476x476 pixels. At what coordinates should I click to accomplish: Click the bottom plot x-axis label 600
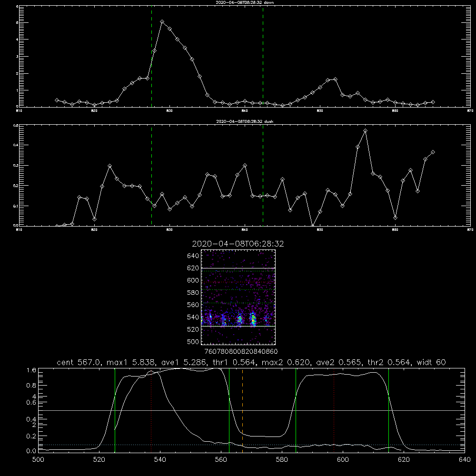coord(343,460)
